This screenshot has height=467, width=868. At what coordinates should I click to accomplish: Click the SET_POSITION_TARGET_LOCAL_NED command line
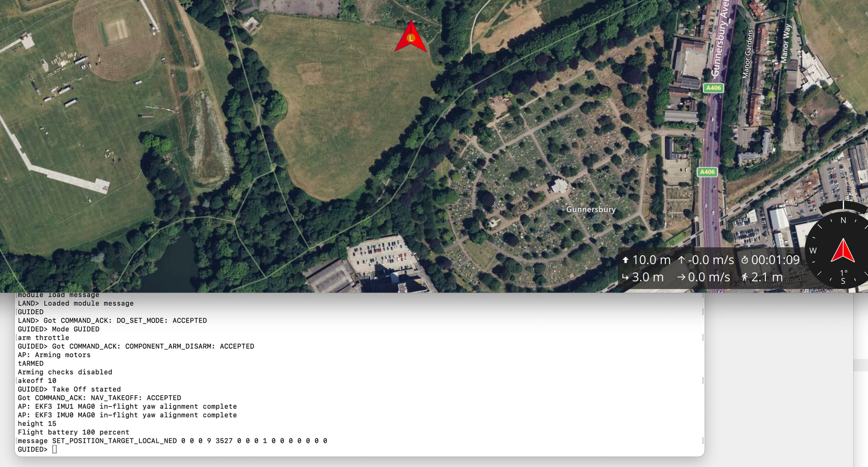pyautogui.click(x=172, y=441)
